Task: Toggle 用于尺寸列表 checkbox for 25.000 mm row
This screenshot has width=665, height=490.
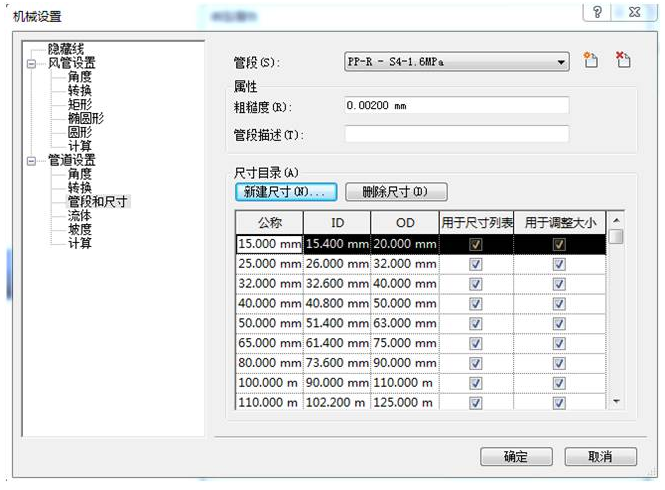Action: coord(476,264)
